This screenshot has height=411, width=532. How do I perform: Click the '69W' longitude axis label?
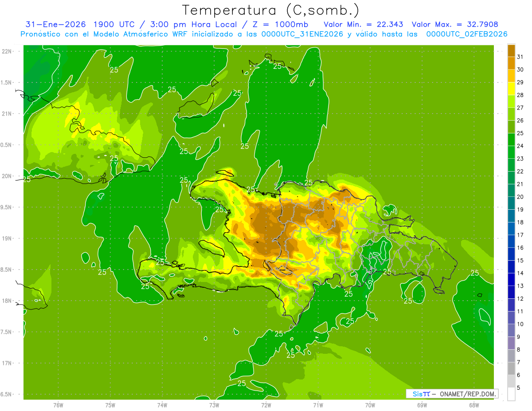pos(422,405)
